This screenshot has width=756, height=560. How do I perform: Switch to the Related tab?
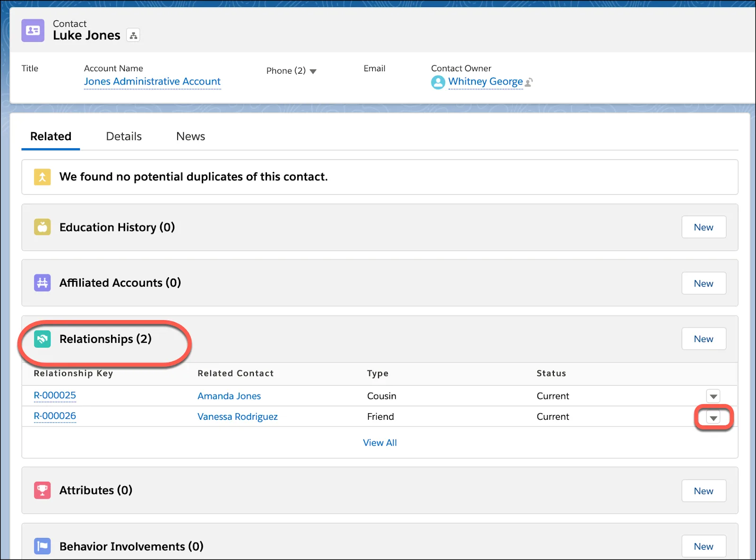click(x=51, y=136)
